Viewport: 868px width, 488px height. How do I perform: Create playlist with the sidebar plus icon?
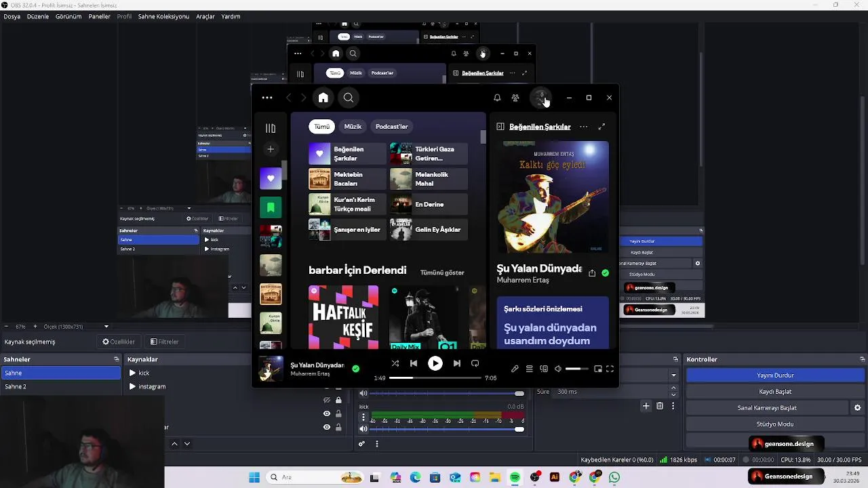click(271, 149)
